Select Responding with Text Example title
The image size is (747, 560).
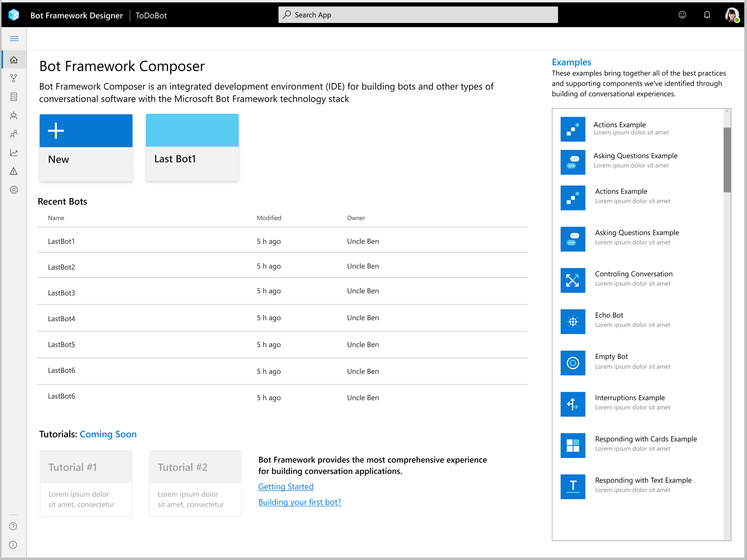point(643,480)
